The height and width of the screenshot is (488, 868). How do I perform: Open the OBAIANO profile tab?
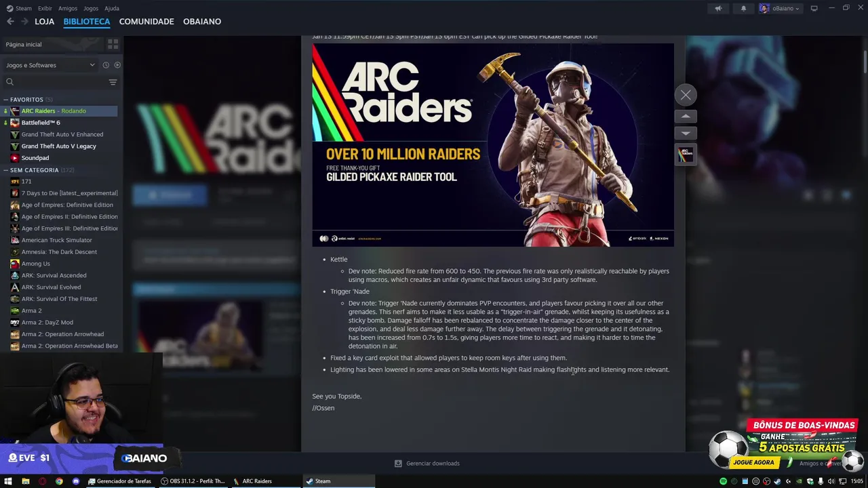coord(202,22)
